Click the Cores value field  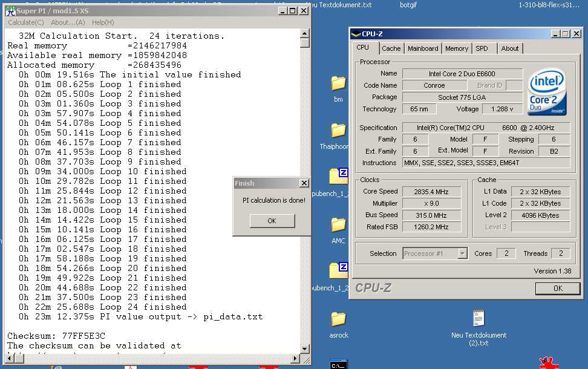coord(506,253)
